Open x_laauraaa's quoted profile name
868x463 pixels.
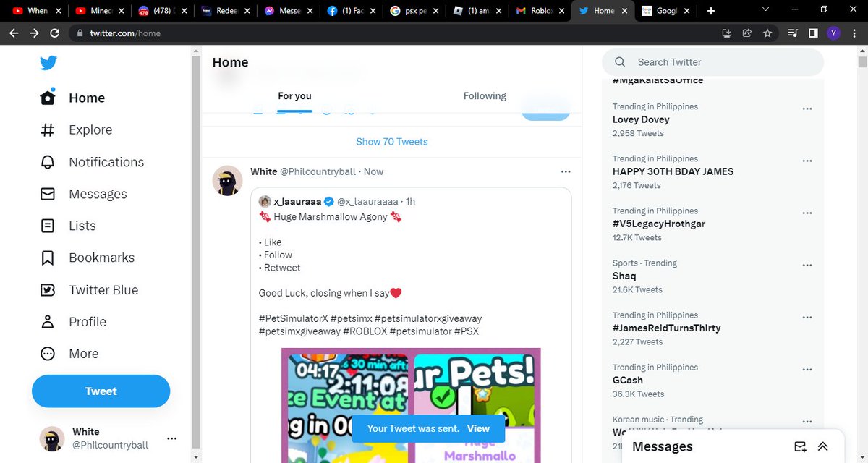coord(297,201)
